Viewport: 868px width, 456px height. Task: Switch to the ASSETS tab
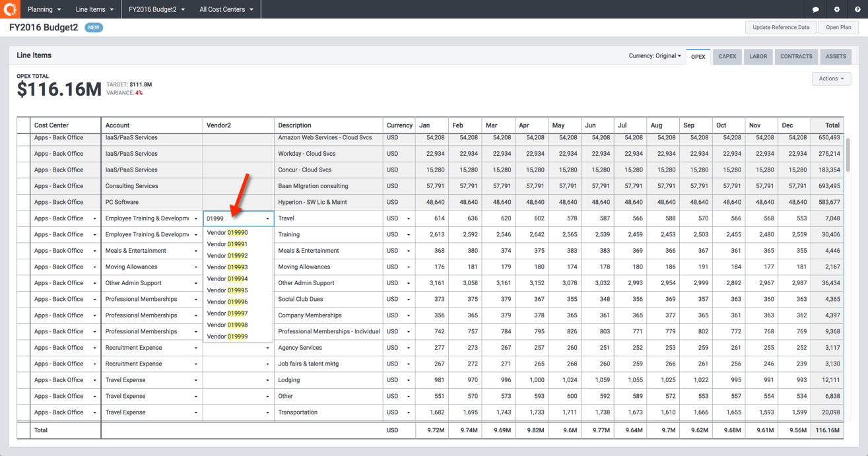click(x=836, y=57)
